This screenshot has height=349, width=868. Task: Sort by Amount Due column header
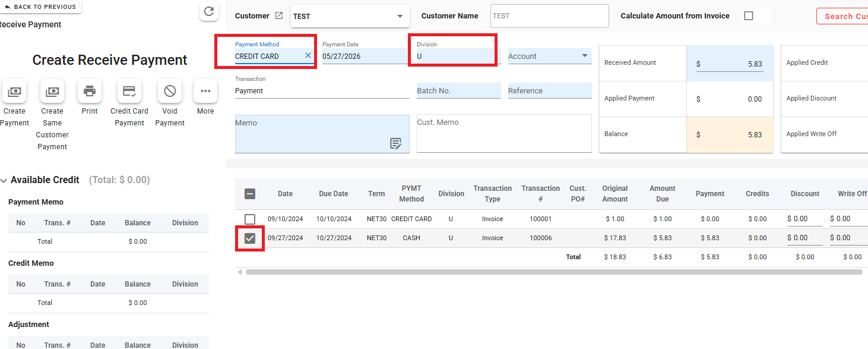[x=663, y=194]
